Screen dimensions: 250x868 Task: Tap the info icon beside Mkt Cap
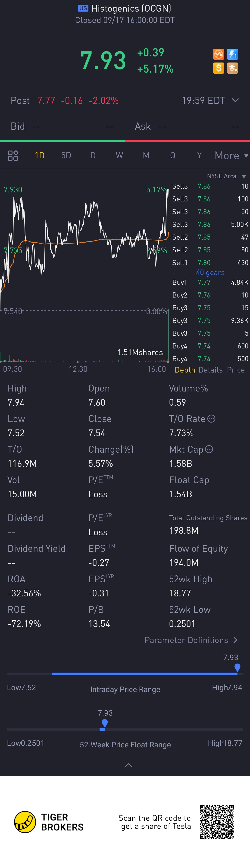coord(209,449)
